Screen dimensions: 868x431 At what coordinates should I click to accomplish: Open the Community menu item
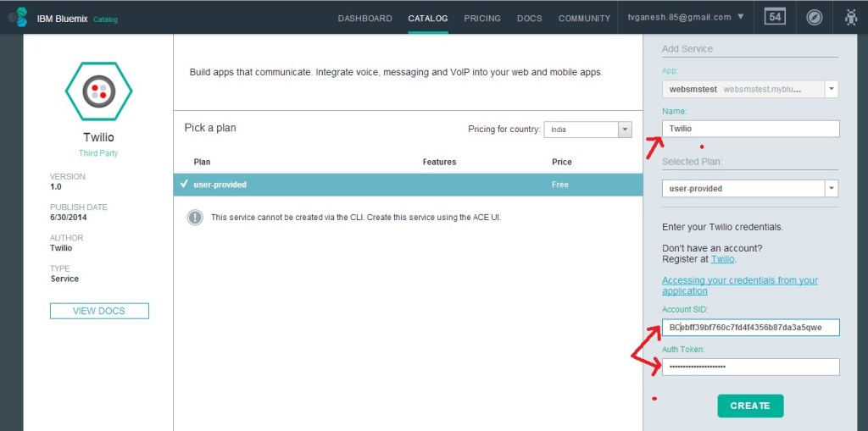[x=584, y=18]
